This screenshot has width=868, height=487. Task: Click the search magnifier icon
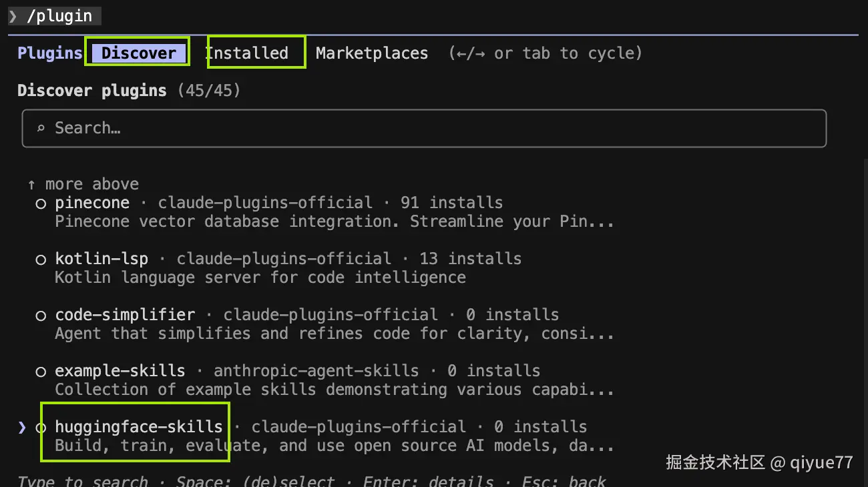tap(41, 128)
